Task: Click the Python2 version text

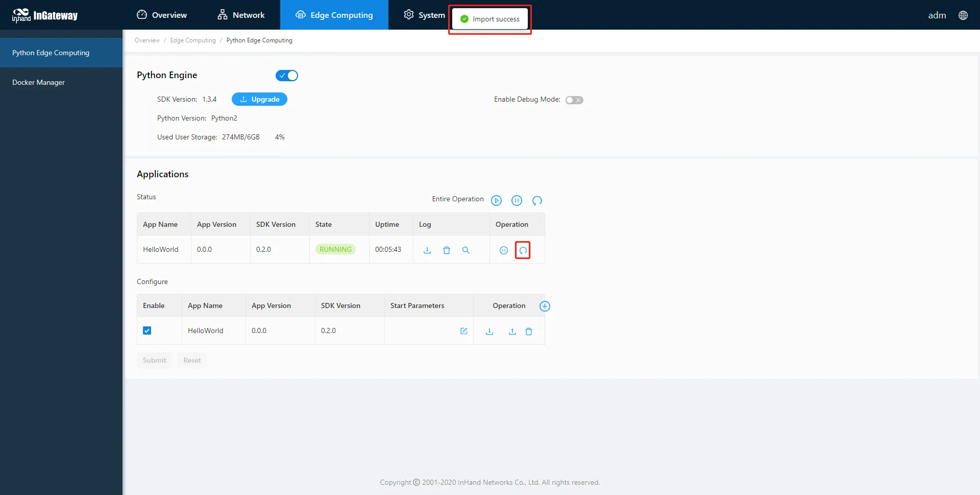Action: pyautogui.click(x=224, y=118)
